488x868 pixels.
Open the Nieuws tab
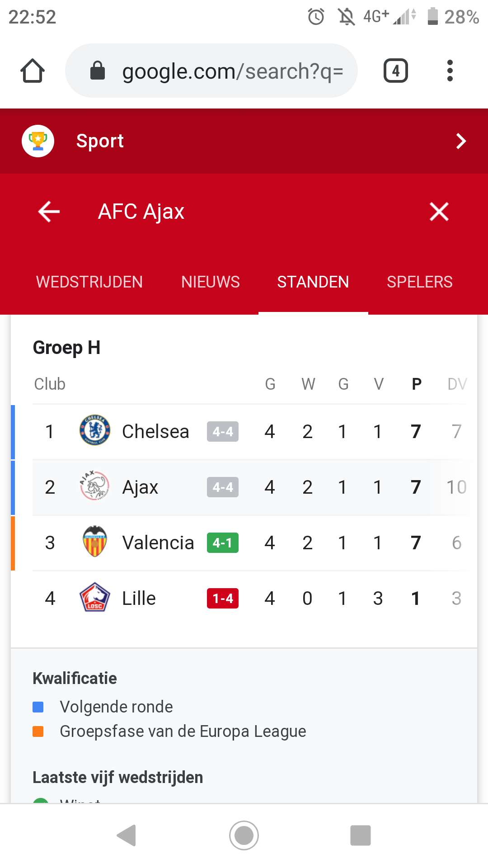pyautogui.click(x=210, y=282)
